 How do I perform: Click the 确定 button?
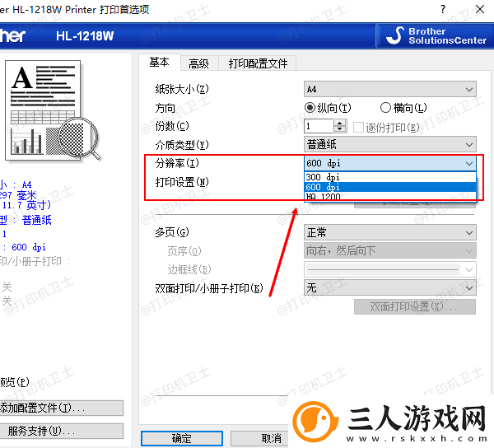(x=182, y=438)
